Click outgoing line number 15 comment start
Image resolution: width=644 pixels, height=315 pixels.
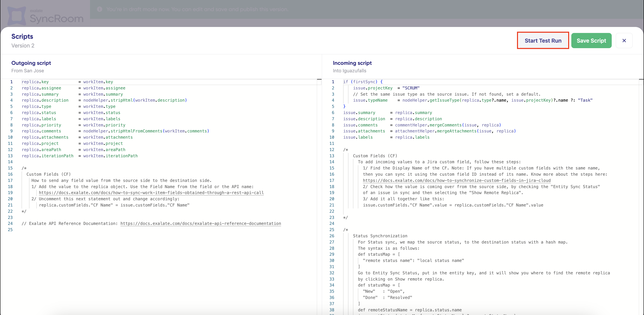point(10,168)
